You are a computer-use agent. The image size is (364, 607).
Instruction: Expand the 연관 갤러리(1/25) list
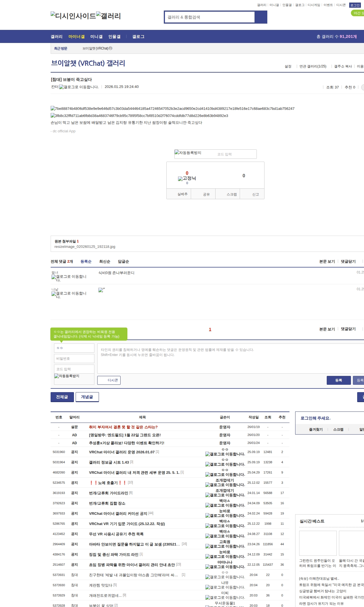point(313,66)
